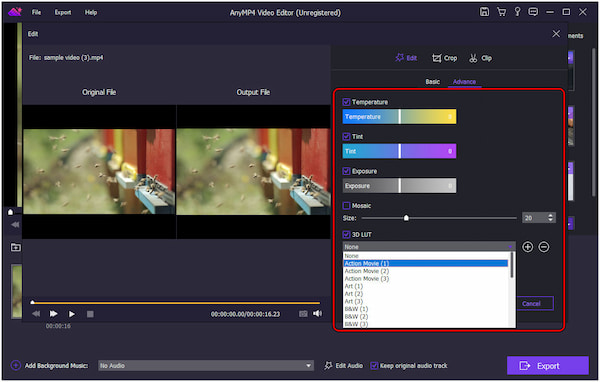
Task: Toggle the Tint checkbox
Action: click(x=346, y=136)
